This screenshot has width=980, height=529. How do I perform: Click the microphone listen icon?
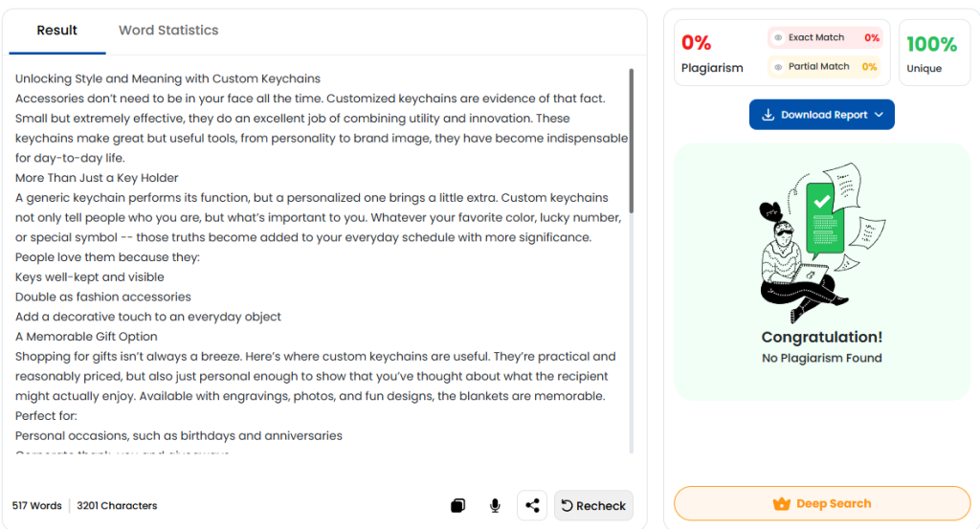pyautogui.click(x=495, y=506)
